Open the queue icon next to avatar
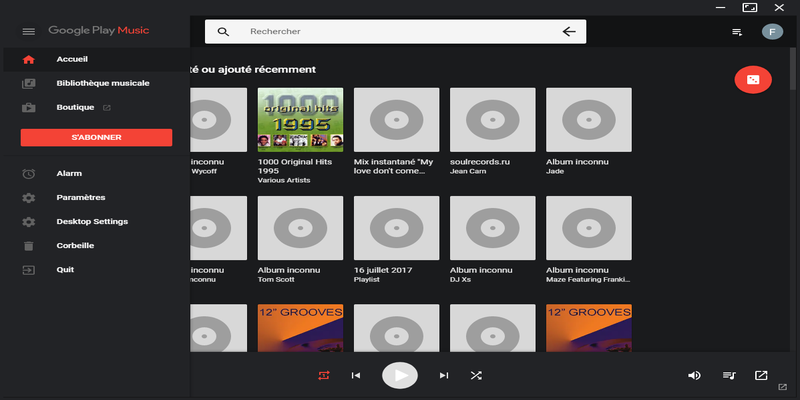Image resolution: width=800 pixels, height=400 pixels. [x=737, y=32]
